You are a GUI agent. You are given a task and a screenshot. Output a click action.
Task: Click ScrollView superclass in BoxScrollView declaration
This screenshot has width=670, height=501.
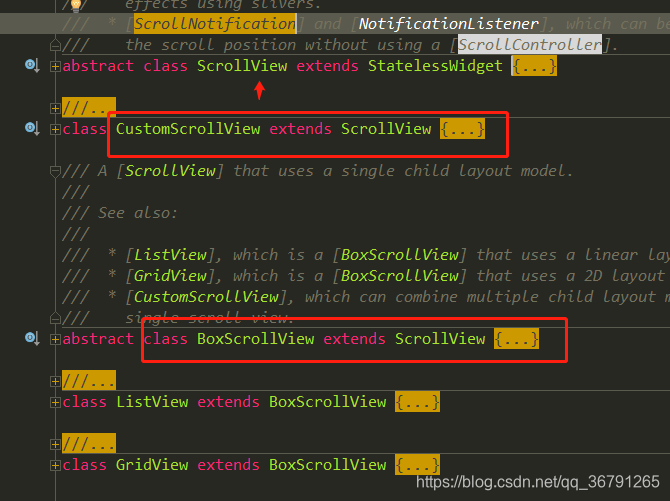pyautogui.click(x=440, y=339)
